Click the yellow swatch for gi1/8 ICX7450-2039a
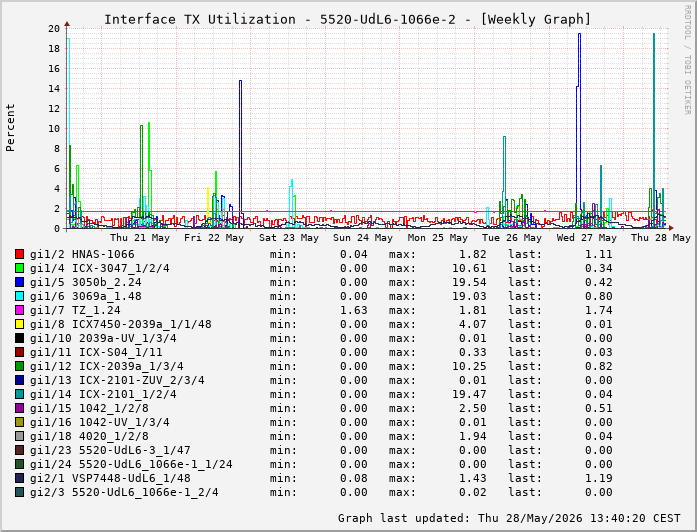The width and height of the screenshot is (697, 532). (19, 324)
